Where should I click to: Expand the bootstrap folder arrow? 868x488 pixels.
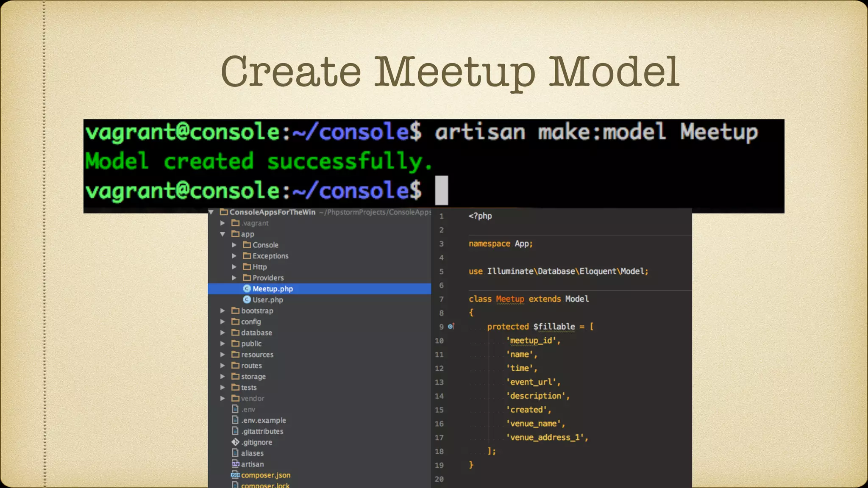pyautogui.click(x=223, y=311)
